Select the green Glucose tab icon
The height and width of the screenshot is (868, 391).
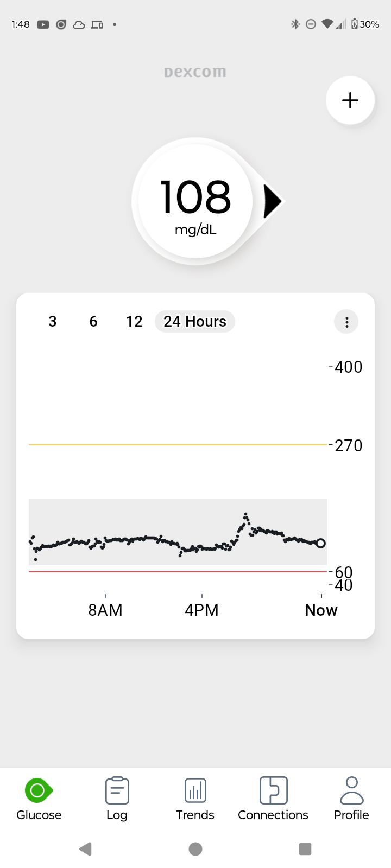click(39, 790)
